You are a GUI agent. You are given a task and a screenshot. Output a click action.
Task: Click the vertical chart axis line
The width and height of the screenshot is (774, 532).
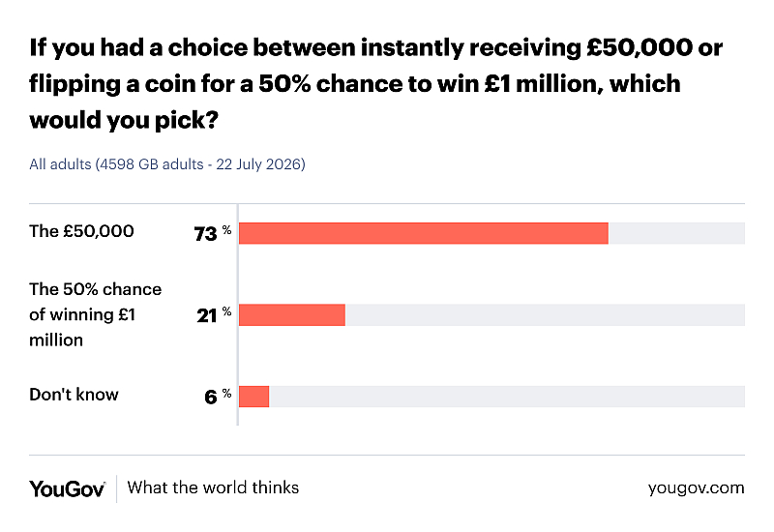point(237,314)
